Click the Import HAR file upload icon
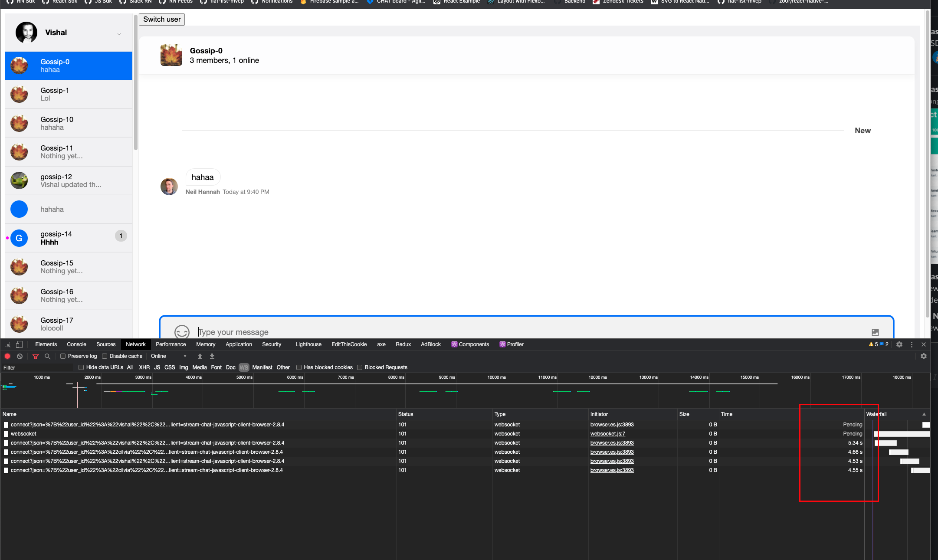This screenshot has height=560, width=938. coord(200,356)
